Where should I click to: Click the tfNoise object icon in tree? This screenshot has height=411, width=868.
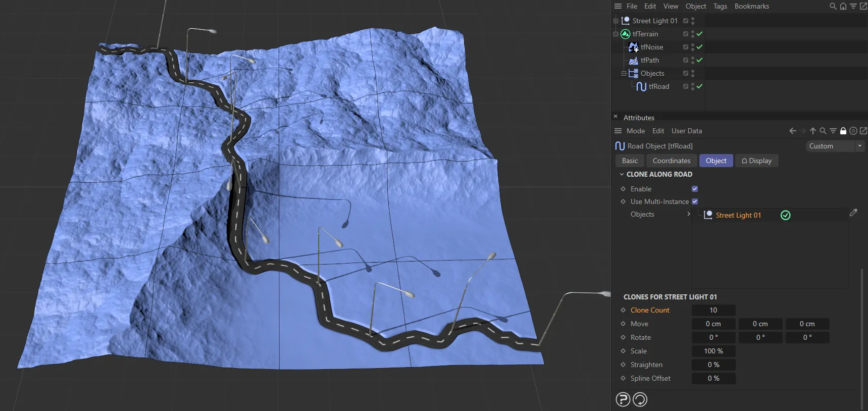tap(633, 47)
